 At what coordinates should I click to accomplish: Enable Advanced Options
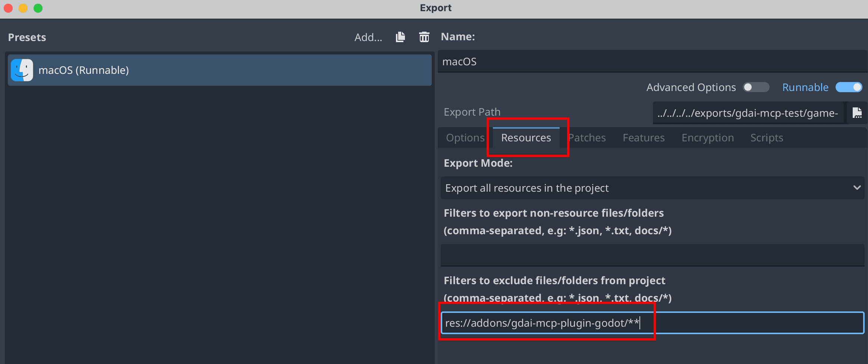[756, 87]
